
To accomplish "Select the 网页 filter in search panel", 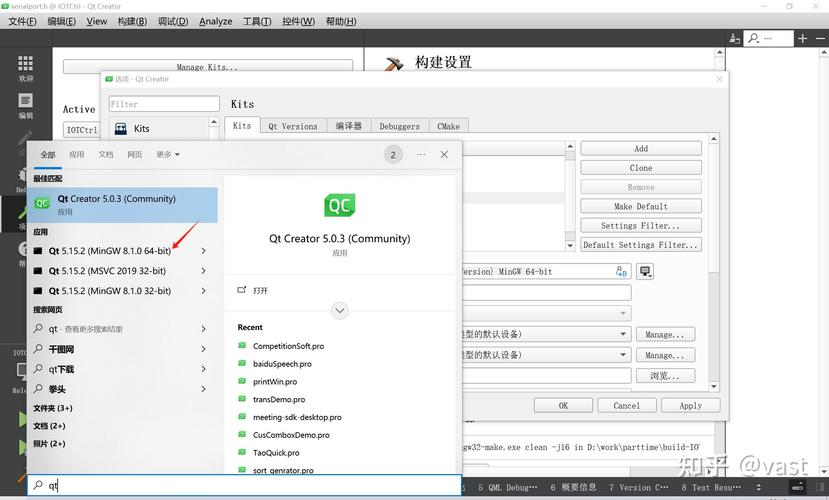I will tap(134, 154).
